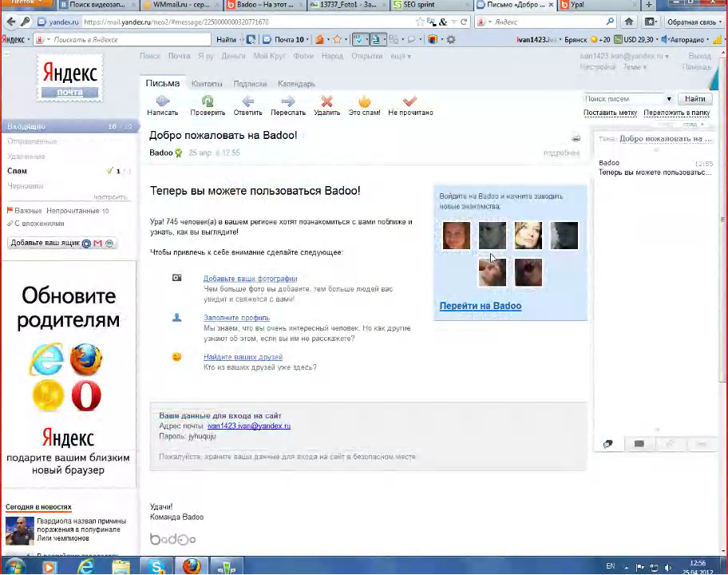Click подробнее to expand message details
This screenshot has width=728, height=575.
click(x=561, y=153)
